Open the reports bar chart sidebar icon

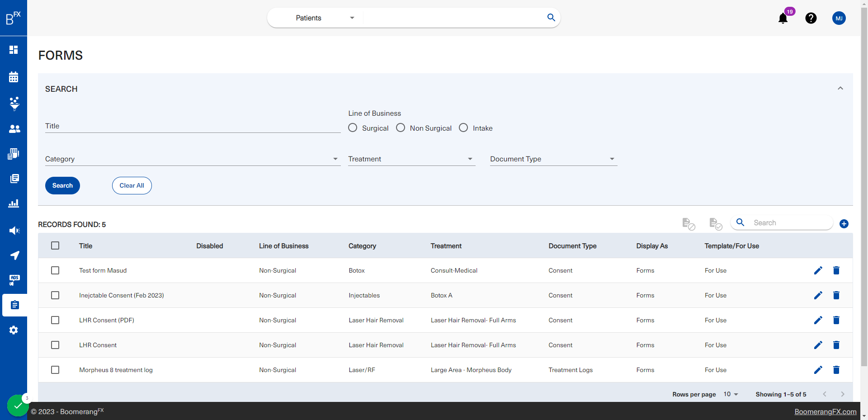(14, 203)
